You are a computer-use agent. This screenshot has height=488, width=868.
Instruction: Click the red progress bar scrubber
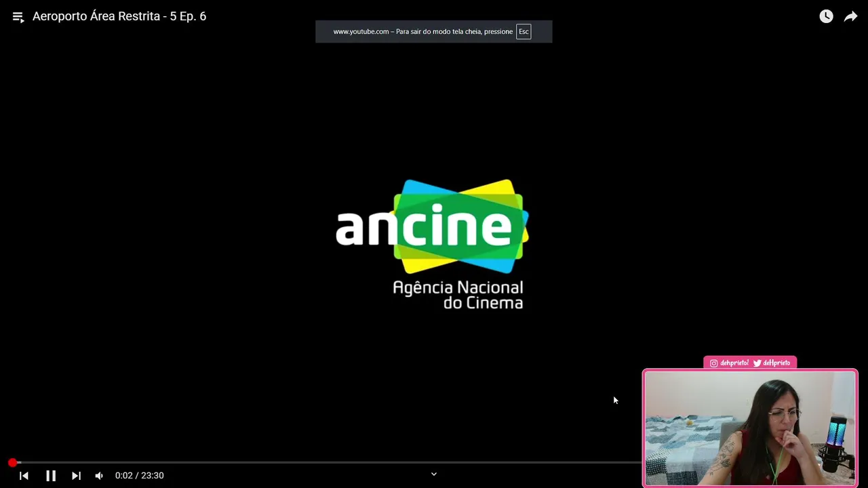click(12, 462)
